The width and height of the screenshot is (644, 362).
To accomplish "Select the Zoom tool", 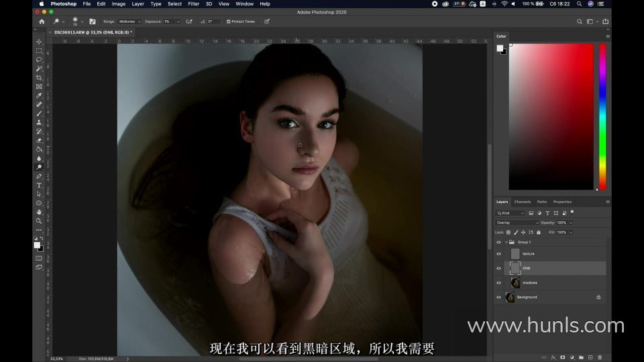I will tap(39, 221).
